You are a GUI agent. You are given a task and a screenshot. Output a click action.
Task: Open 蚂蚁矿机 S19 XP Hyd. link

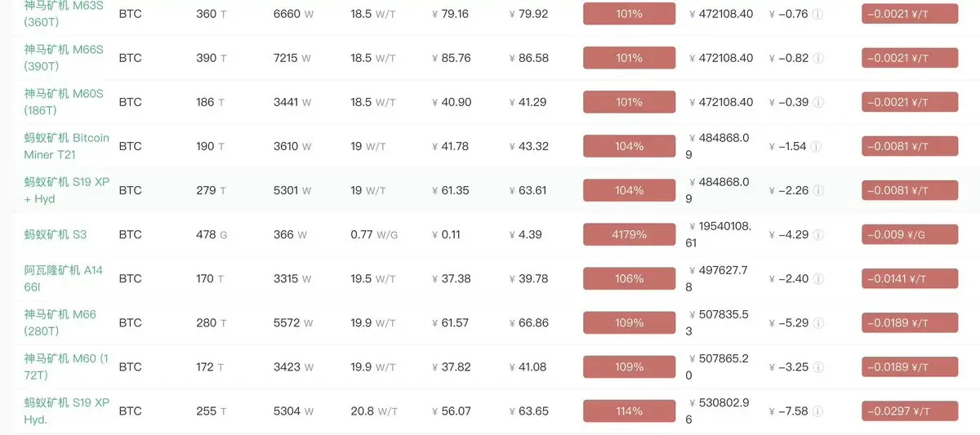click(x=66, y=411)
